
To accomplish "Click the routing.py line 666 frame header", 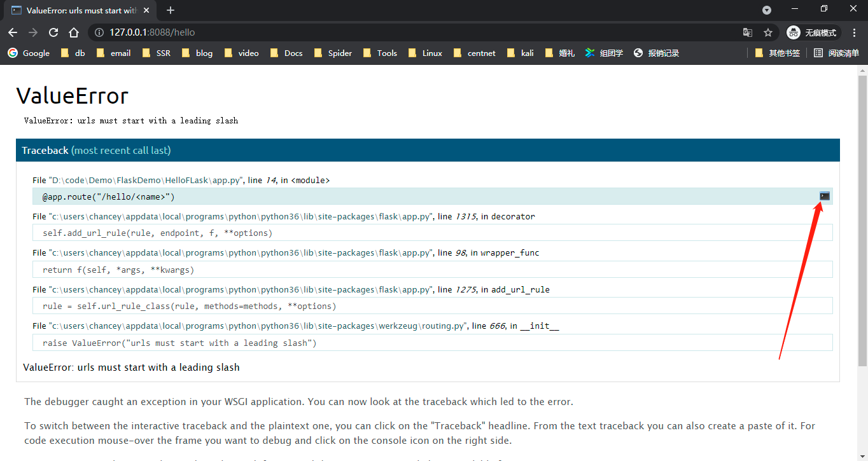I will (296, 326).
